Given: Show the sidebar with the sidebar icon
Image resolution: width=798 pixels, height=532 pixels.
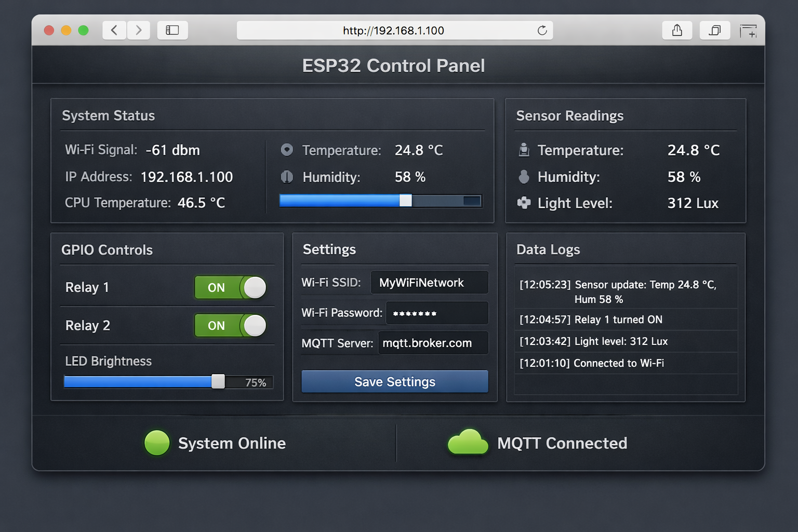Looking at the screenshot, I should point(172,30).
